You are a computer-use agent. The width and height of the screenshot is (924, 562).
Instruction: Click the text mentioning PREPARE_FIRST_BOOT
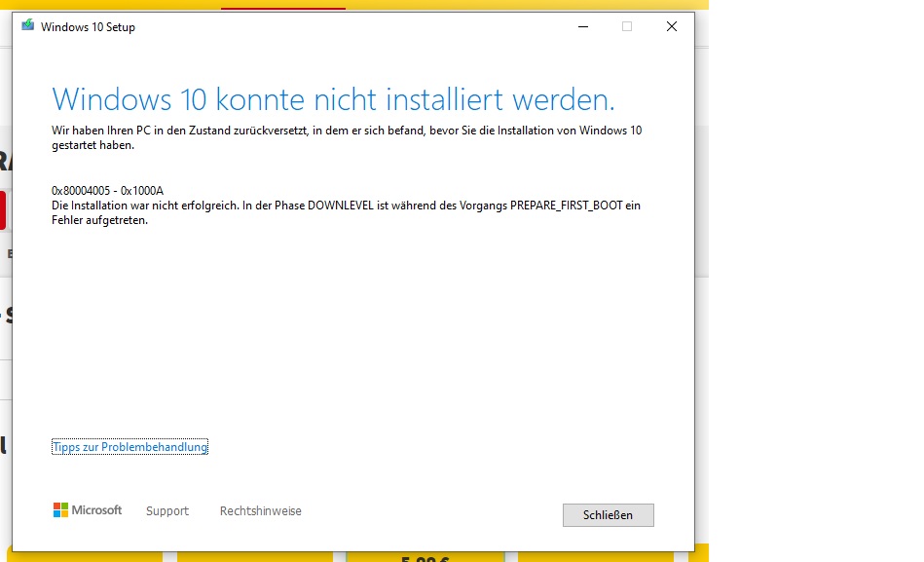pos(346,212)
